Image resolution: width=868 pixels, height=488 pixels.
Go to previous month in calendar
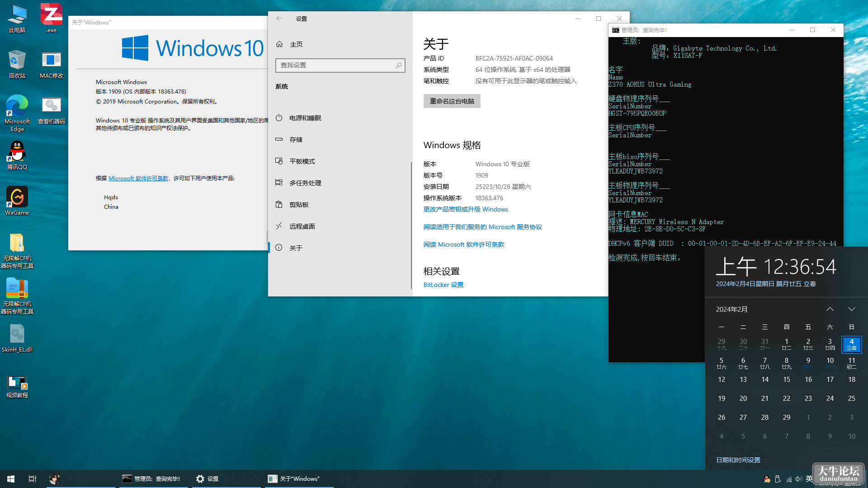click(830, 309)
